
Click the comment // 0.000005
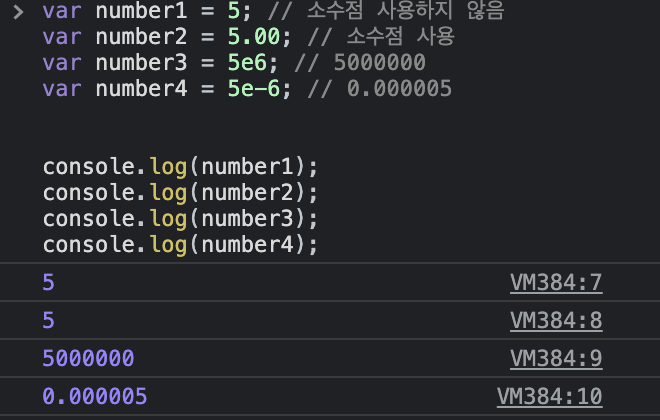[x=380, y=89]
